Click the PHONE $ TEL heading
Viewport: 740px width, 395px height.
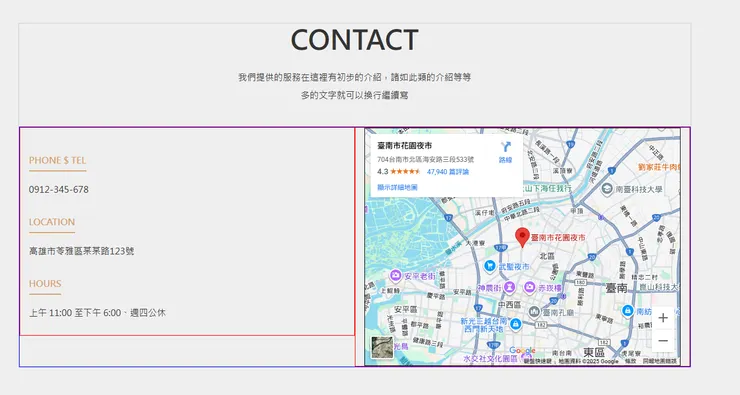point(58,160)
